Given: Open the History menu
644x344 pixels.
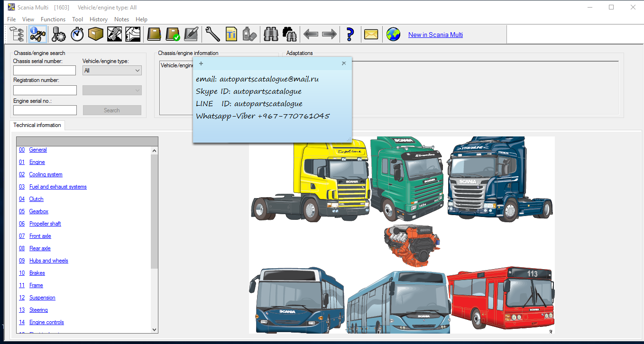Looking at the screenshot, I should (99, 19).
